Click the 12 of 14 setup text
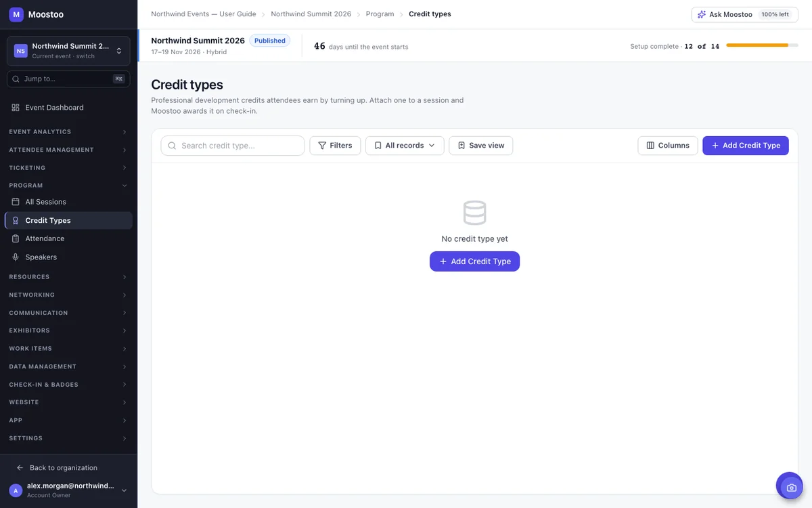This screenshot has width=812, height=508. [x=702, y=46]
